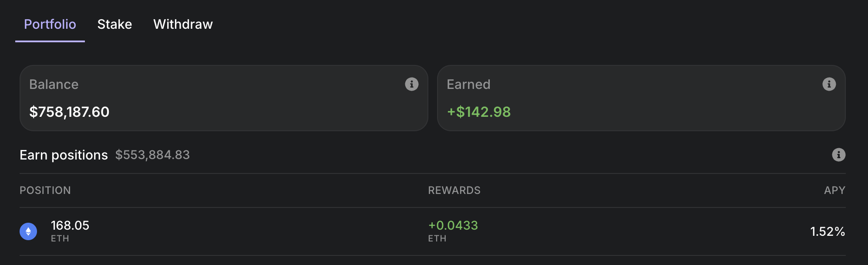The image size is (868, 265).
Task: Open the Portfolio tab
Action: (x=50, y=24)
